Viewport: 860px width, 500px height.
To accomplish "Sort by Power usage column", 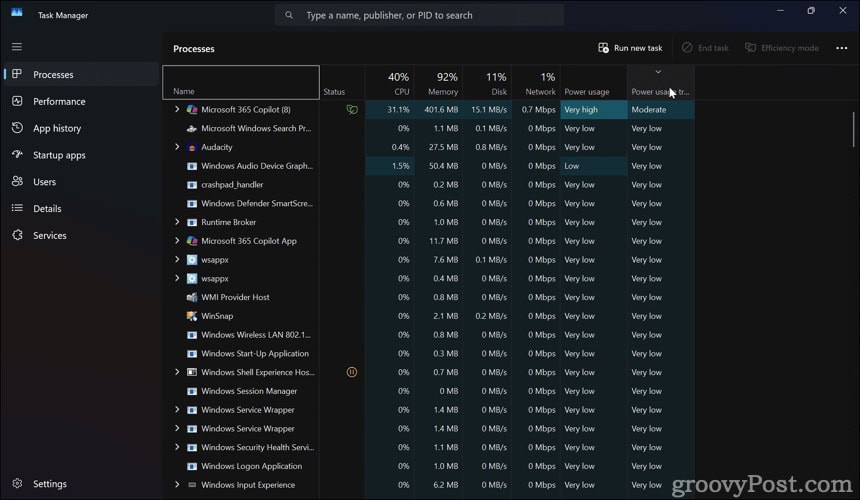I will click(x=594, y=82).
